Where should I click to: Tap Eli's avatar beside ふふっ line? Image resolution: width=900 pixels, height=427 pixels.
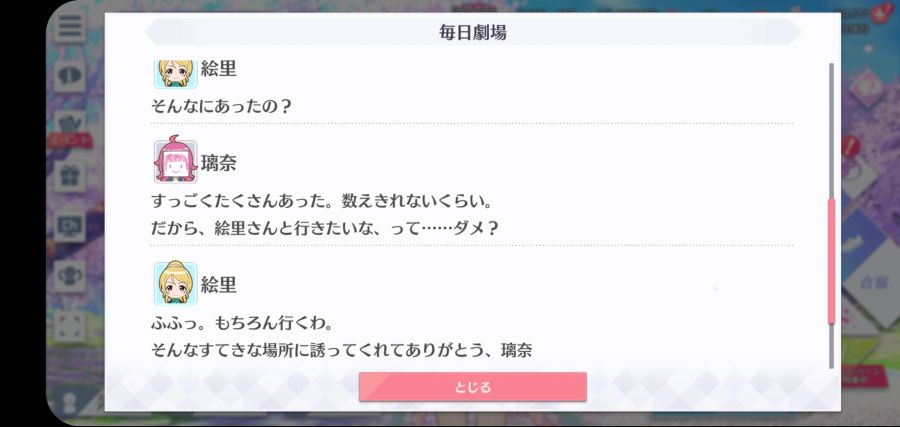pos(176,284)
